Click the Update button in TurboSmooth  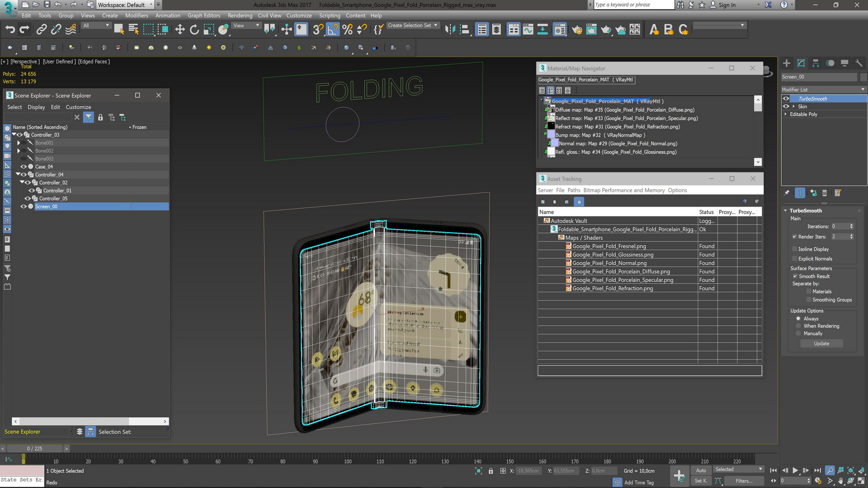point(821,344)
